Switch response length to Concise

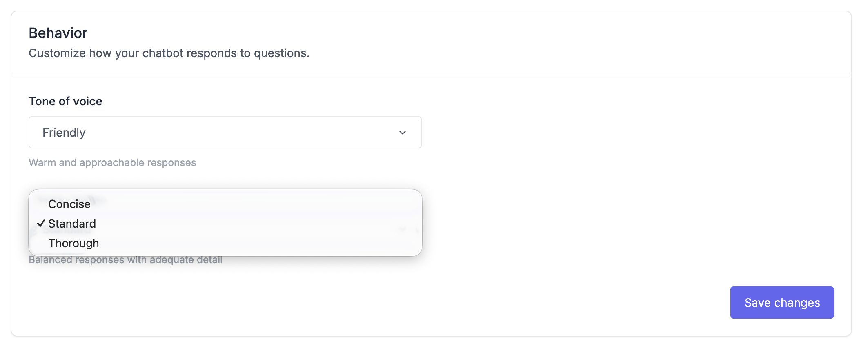click(69, 204)
